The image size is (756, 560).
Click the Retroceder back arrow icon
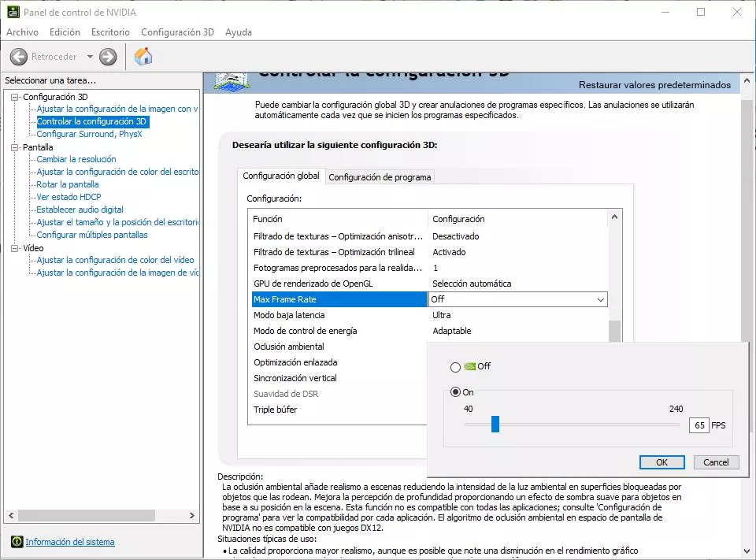[19, 57]
